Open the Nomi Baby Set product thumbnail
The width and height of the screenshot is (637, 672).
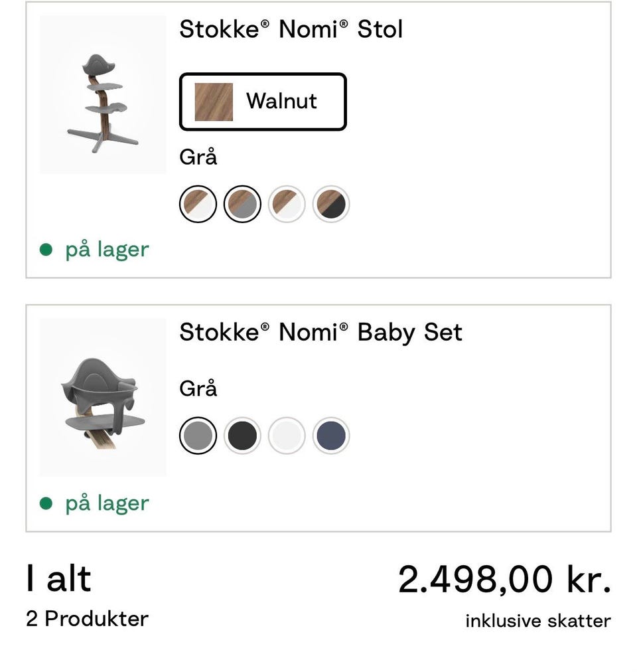103,397
